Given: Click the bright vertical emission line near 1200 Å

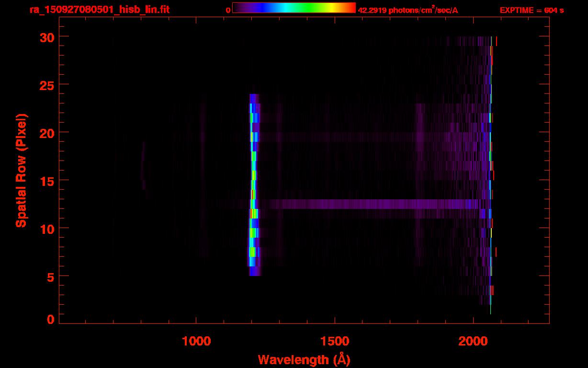Looking at the screenshot, I should (x=253, y=185).
